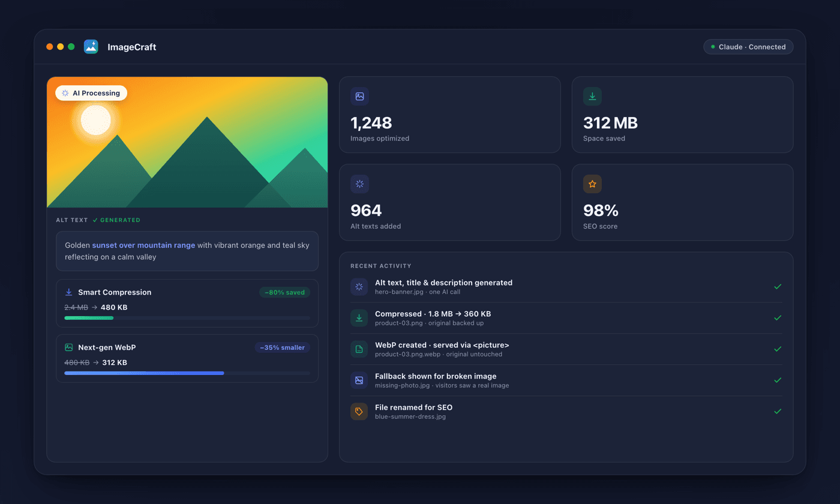
Task: Click the Space saved download icon
Action: click(x=592, y=96)
